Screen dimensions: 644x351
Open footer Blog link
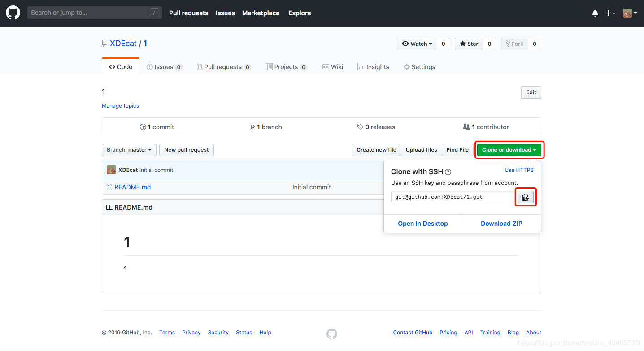click(x=513, y=333)
